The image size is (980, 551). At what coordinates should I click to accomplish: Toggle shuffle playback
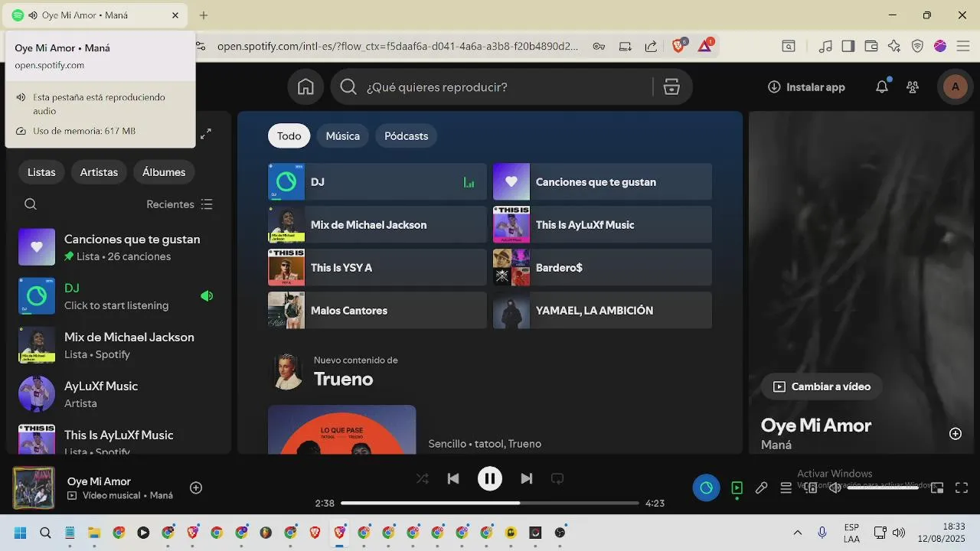[x=422, y=479]
